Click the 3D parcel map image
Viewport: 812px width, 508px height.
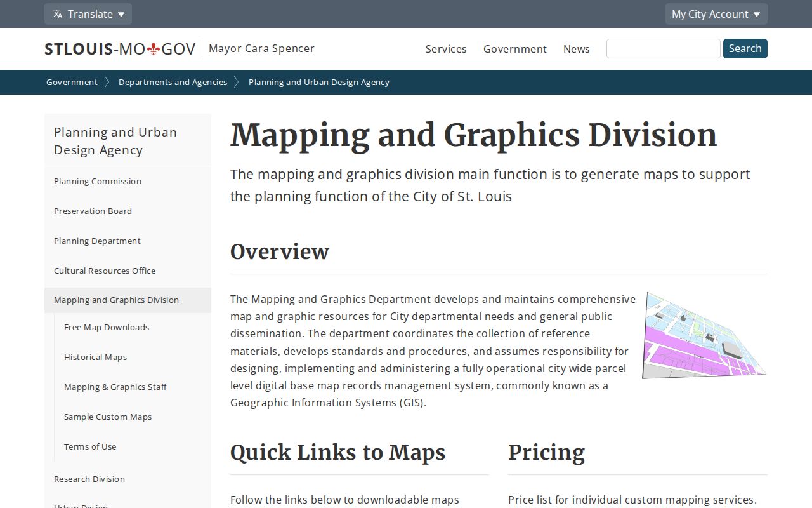[704, 335]
